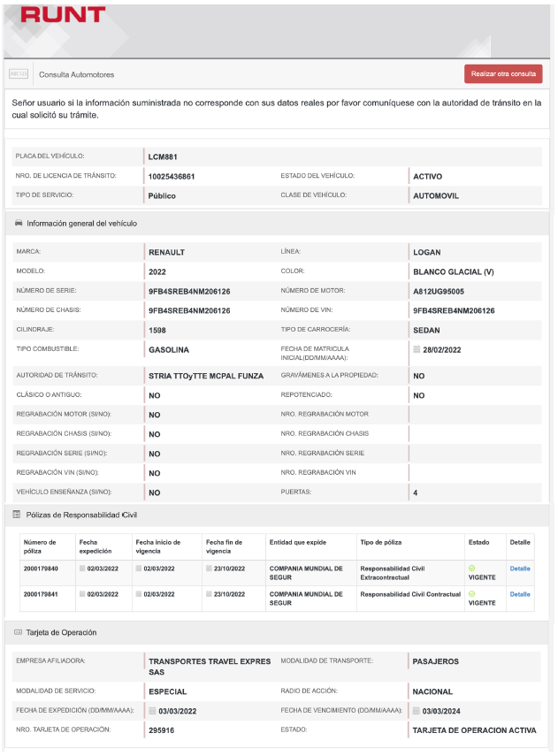Click the Tarjeta de Operación card icon
Viewport: 558px width, 756px height.
click(18, 633)
